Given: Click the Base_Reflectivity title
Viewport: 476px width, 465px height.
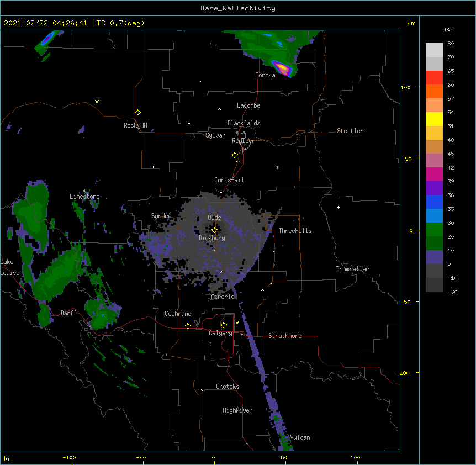Looking at the screenshot, I should pyautogui.click(x=238, y=8).
